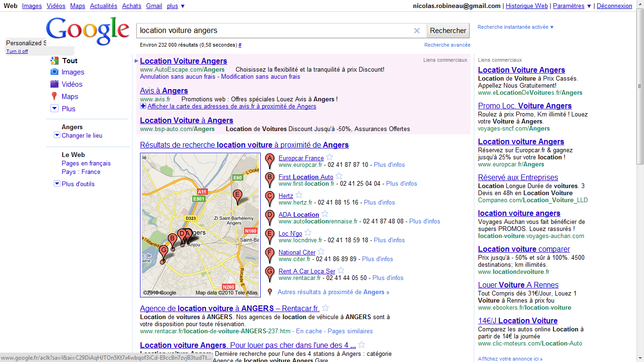Click the Maps pin icon in sidebar
This screenshot has height=362, width=644.
[x=54, y=97]
